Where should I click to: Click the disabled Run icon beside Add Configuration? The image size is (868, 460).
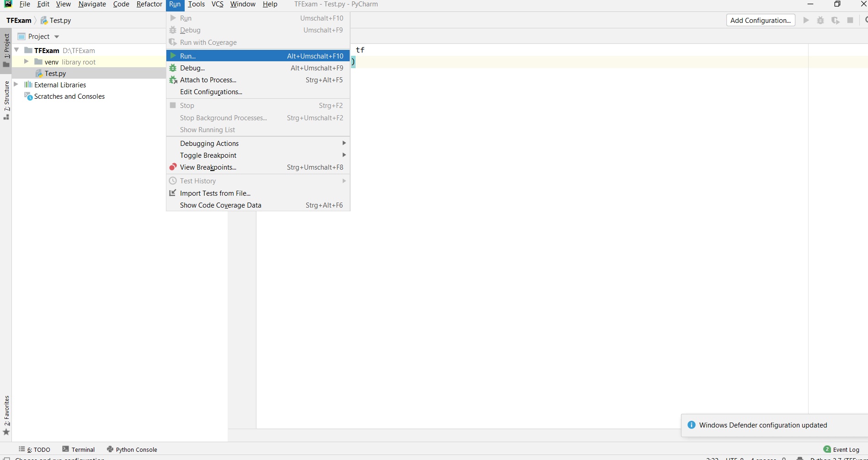tap(806, 20)
